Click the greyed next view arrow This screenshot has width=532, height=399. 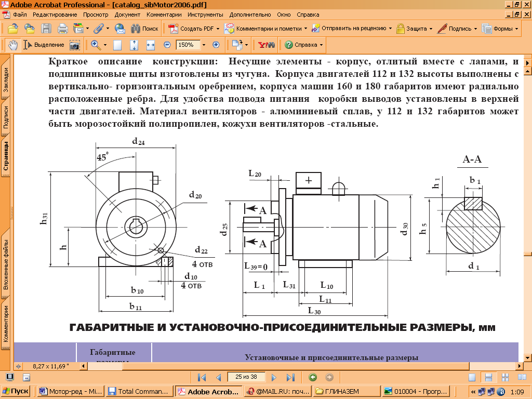[x=329, y=377]
